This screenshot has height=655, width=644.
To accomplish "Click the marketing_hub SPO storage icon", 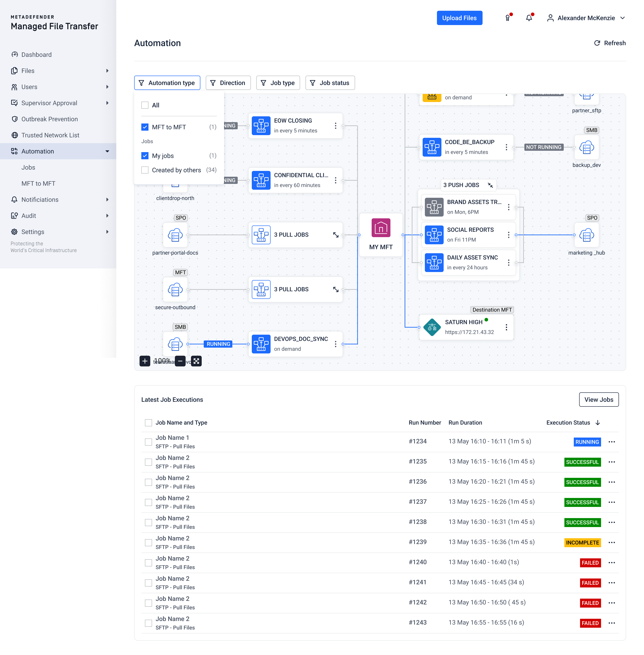I will 587,235.
